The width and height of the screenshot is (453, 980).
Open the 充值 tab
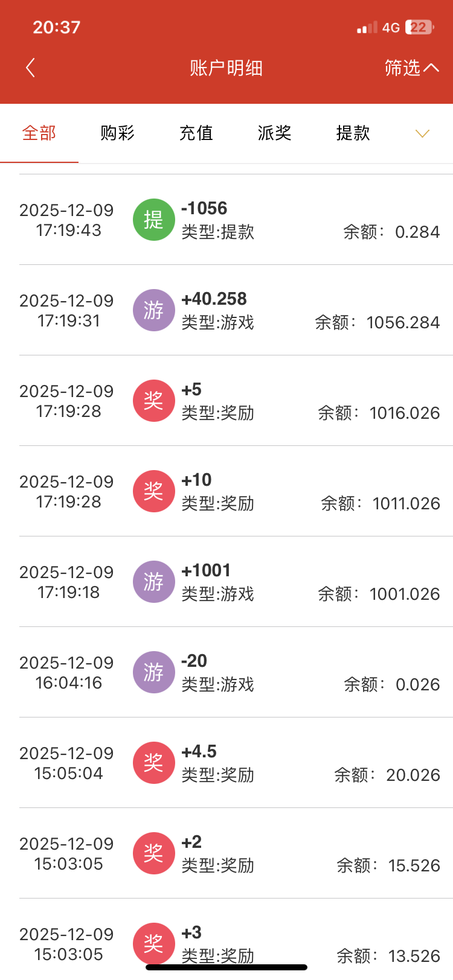(x=196, y=133)
